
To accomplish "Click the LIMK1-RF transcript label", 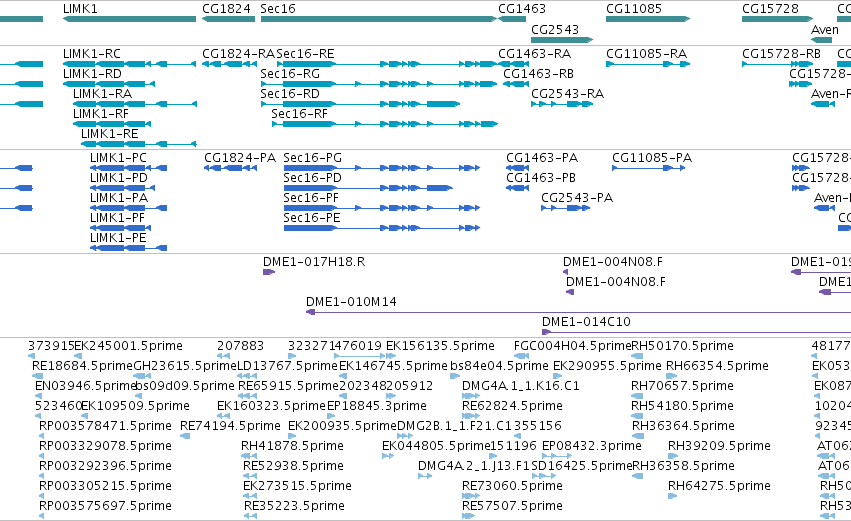I will pos(101,114).
